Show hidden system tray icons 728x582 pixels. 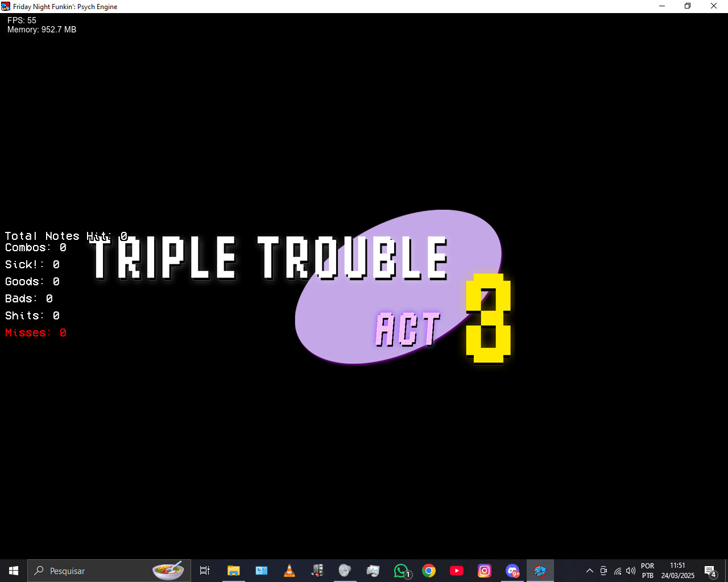pos(590,571)
